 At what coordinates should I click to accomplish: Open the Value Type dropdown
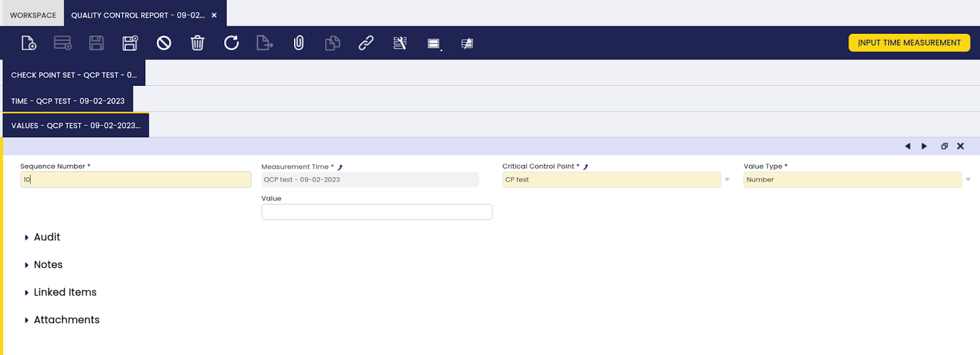(x=968, y=180)
